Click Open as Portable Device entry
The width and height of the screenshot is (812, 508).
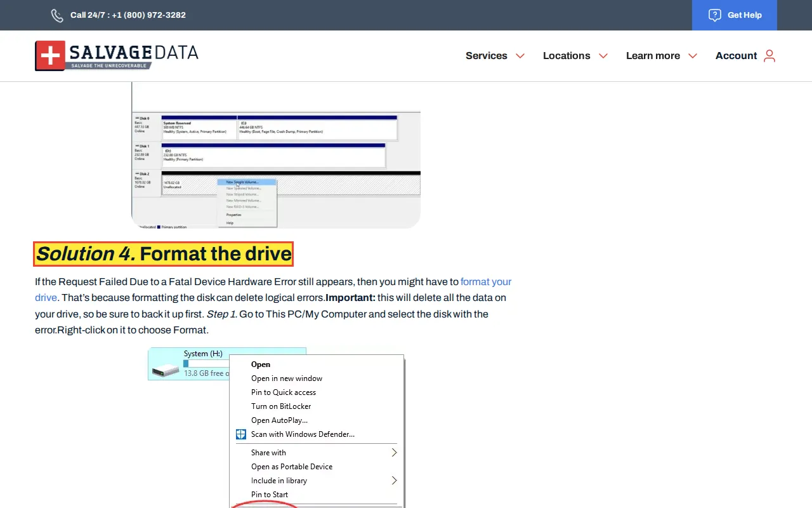[291, 467]
